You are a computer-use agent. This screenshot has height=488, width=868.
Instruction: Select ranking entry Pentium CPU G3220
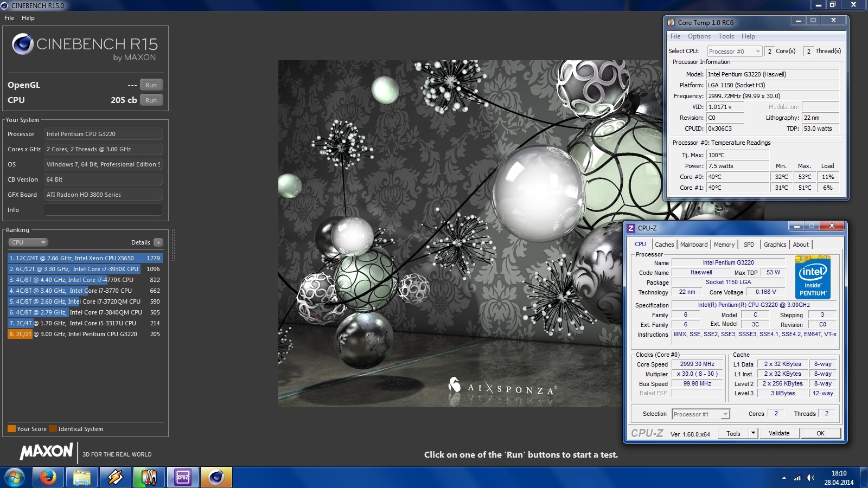tap(85, 334)
